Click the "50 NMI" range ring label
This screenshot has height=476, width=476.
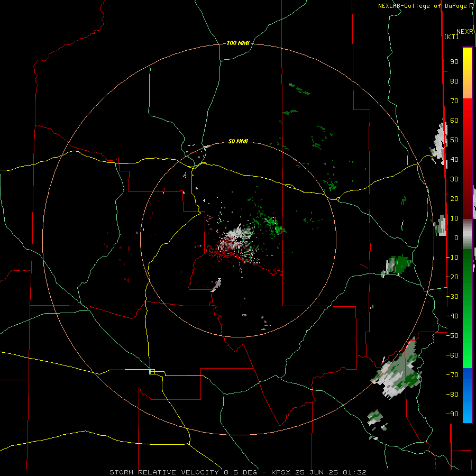coord(238,141)
